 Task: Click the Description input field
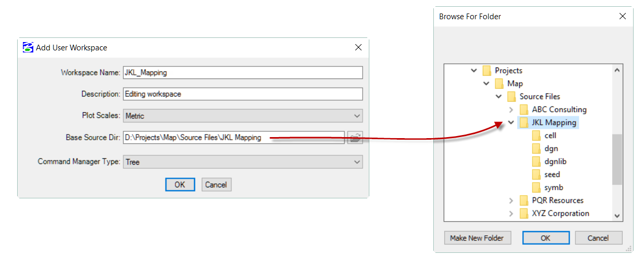pos(243,94)
